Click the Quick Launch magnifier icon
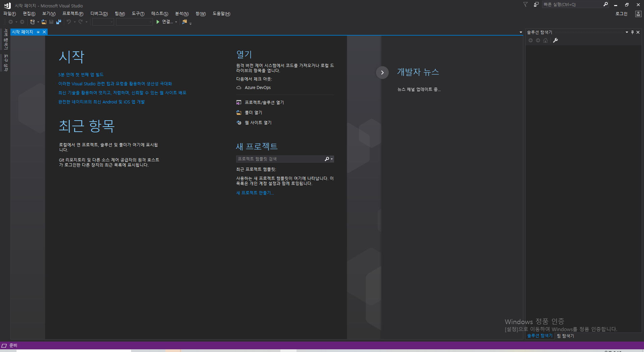The image size is (644, 352). (x=605, y=4)
